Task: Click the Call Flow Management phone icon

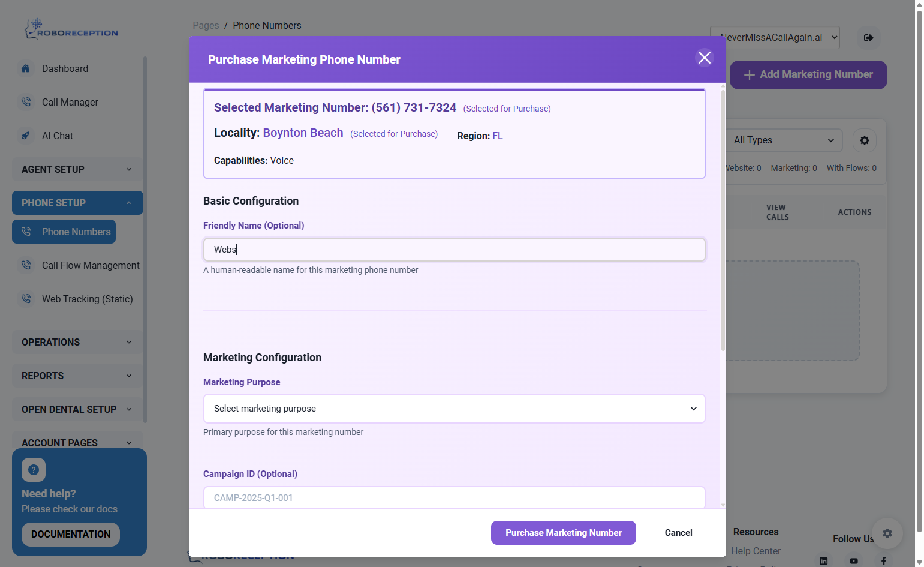Action: (26, 265)
